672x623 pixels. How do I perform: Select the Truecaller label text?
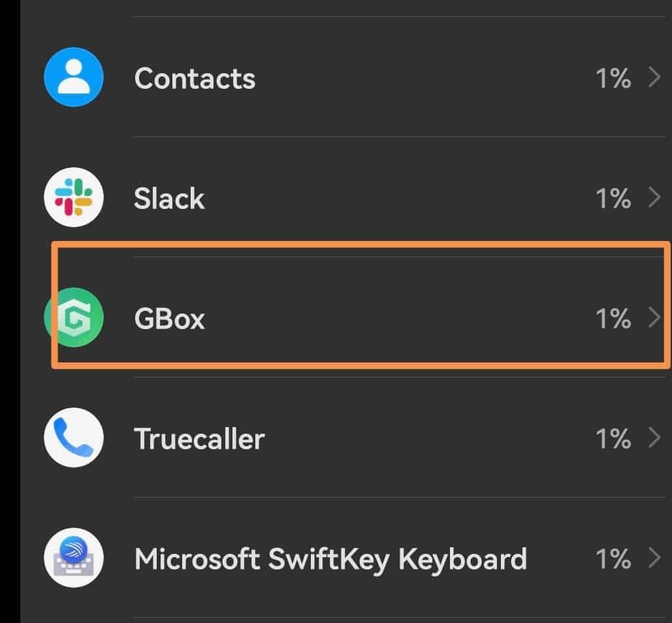(199, 439)
